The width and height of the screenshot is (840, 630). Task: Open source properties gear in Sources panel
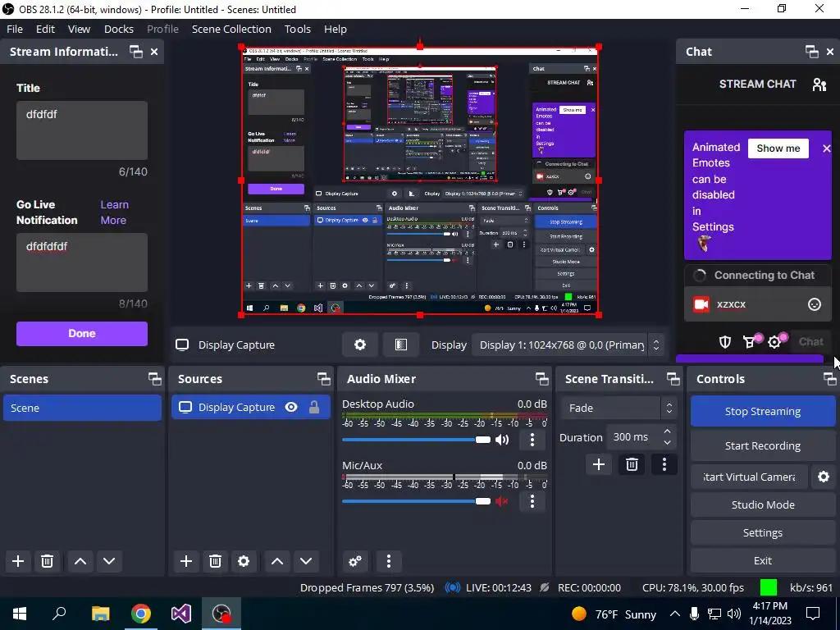(244, 561)
